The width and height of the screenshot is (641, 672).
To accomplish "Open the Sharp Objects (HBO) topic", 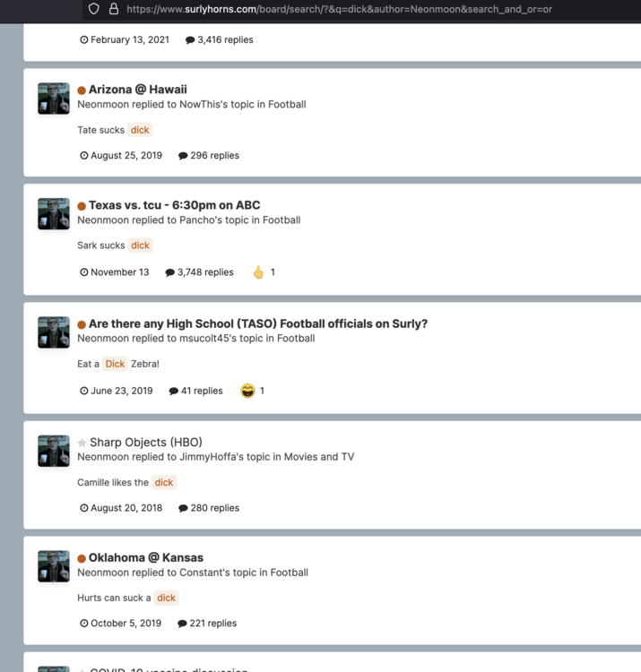I will pyautogui.click(x=146, y=443).
